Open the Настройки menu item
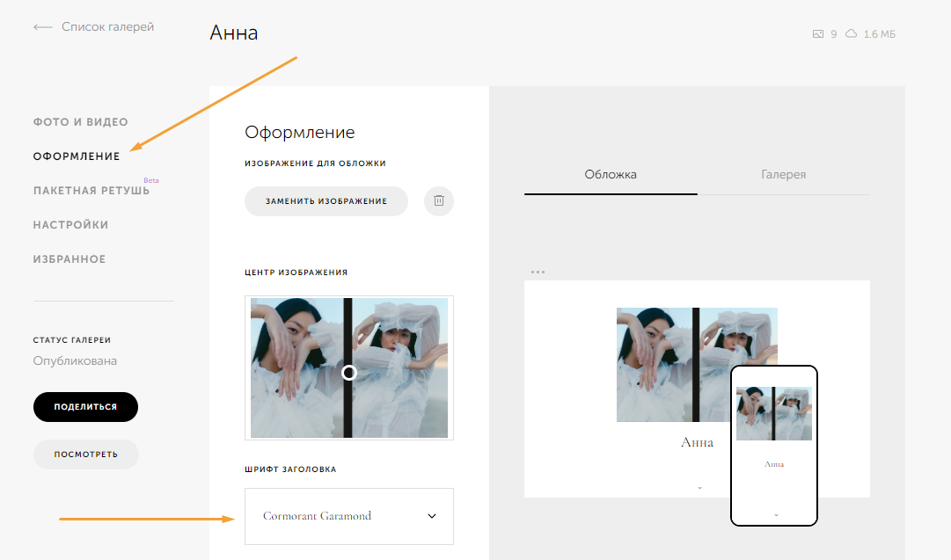The height and width of the screenshot is (560, 951). [71, 225]
